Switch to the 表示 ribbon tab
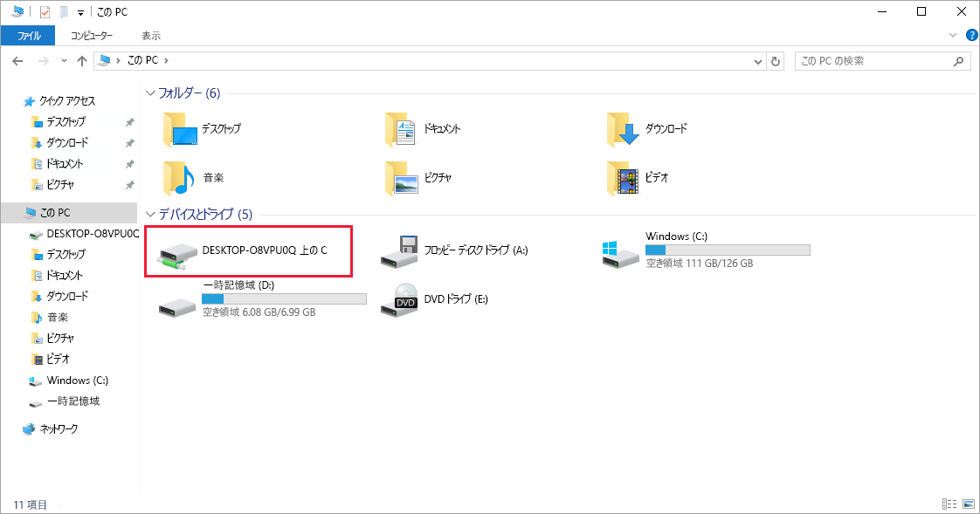Screen dimensions: 980x514 (x=150, y=36)
